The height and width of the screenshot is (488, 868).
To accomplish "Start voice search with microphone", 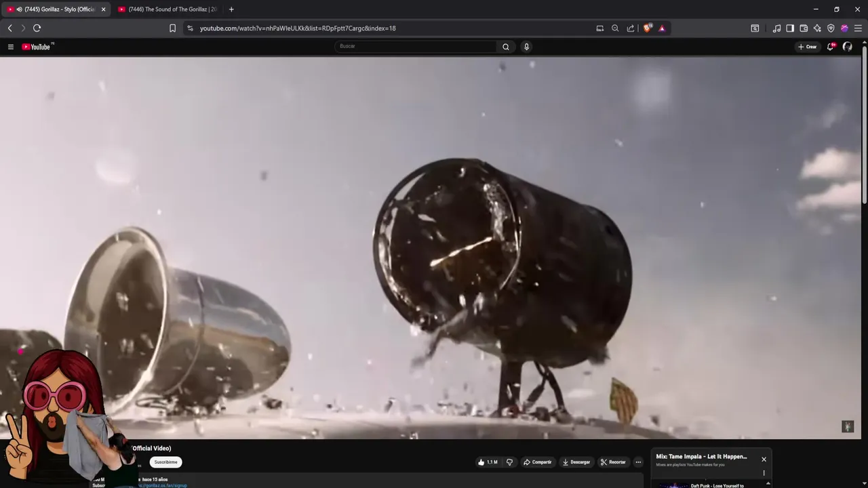I will click(526, 47).
